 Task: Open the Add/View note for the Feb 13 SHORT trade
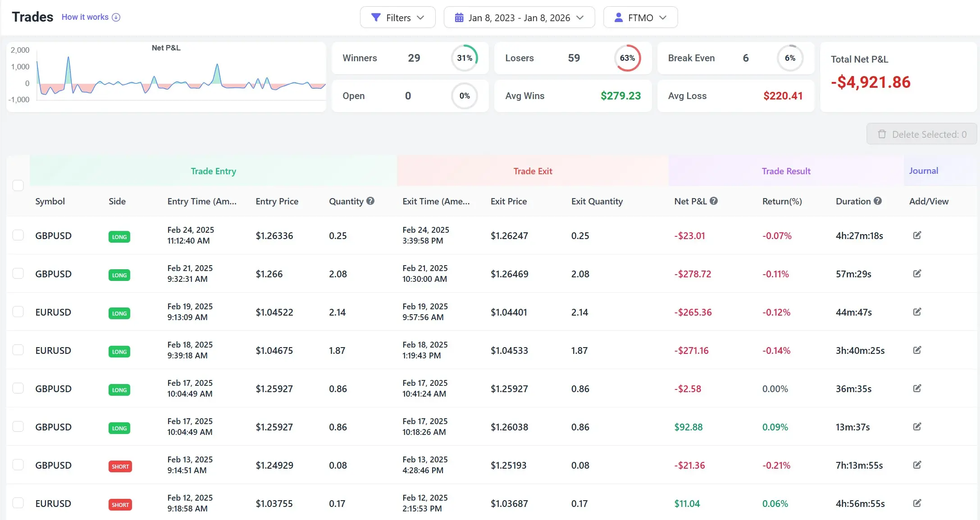(917, 465)
